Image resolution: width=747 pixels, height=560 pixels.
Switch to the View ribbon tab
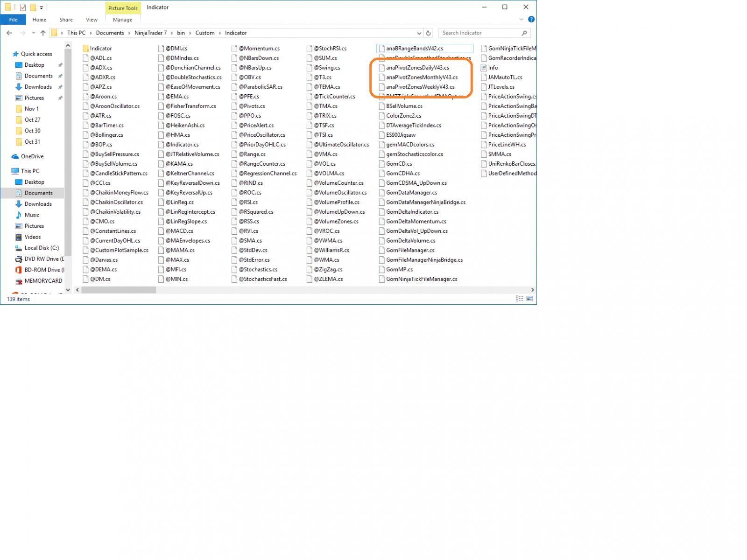click(92, 20)
